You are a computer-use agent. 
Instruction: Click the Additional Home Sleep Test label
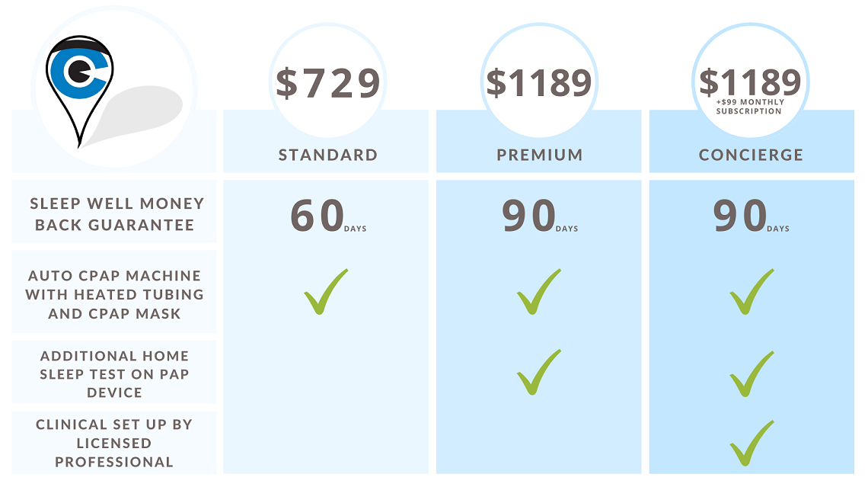click(114, 374)
